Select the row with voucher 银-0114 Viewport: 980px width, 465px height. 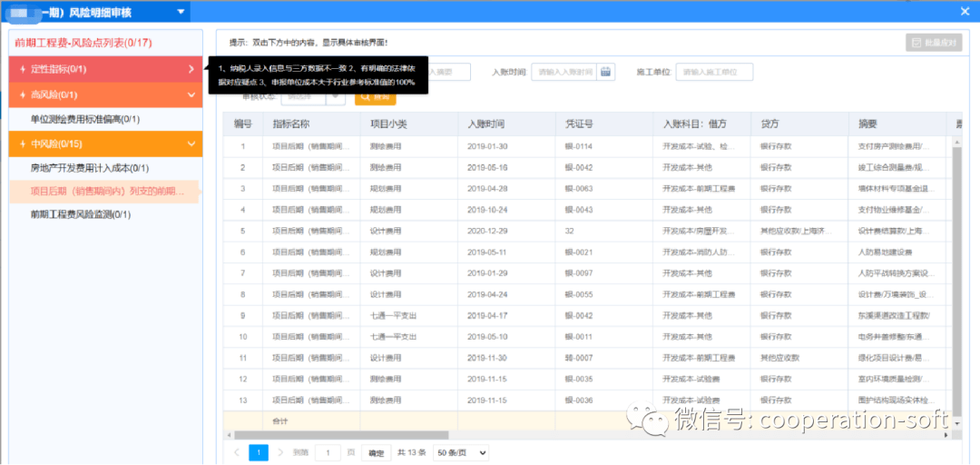[587, 146]
